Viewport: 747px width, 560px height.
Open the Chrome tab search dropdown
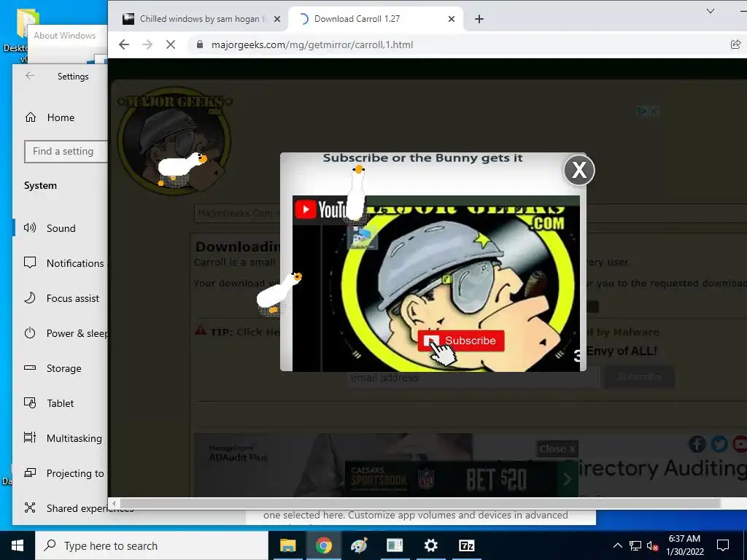[711, 11]
